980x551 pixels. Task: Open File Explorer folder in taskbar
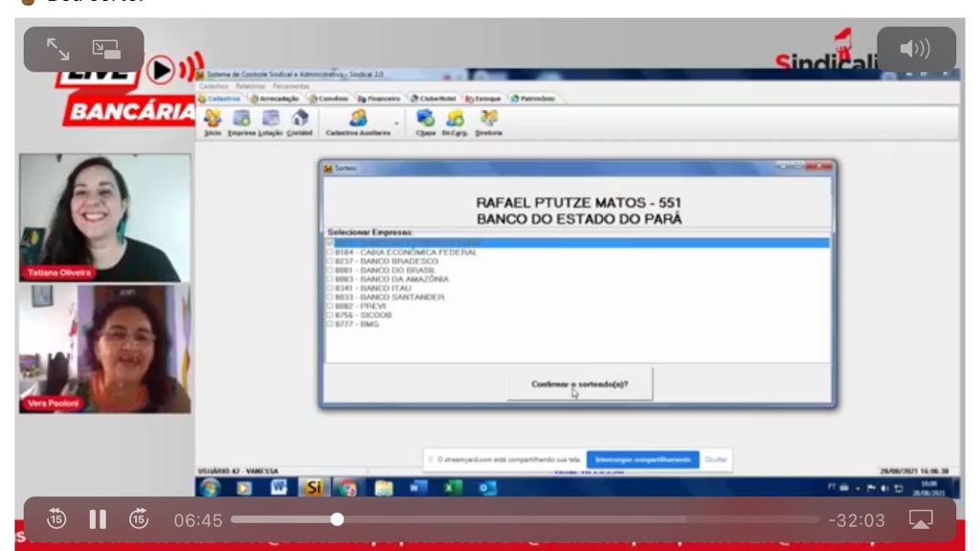(x=383, y=487)
